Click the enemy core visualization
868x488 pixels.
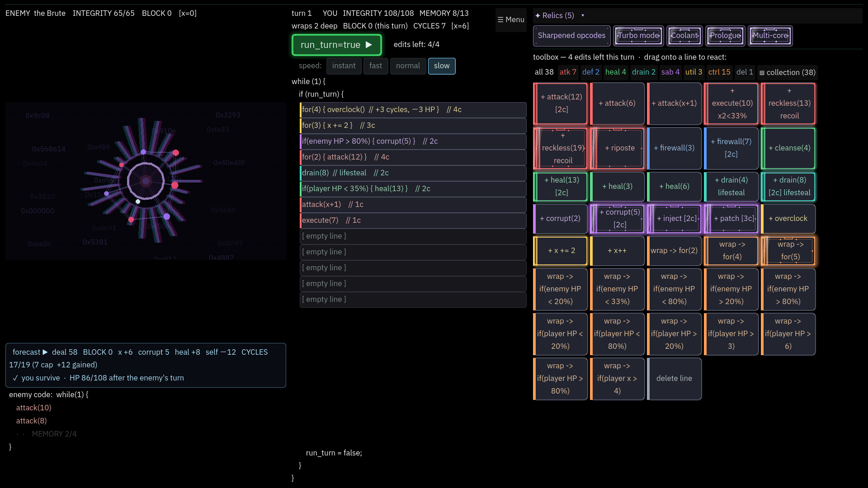click(x=146, y=181)
